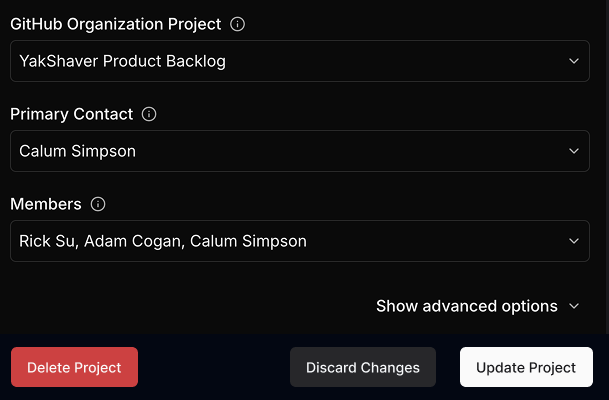This screenshot has width=609, height=400.
Task: Click the GitHub Organization Project label text
Action: coord(115,24)
